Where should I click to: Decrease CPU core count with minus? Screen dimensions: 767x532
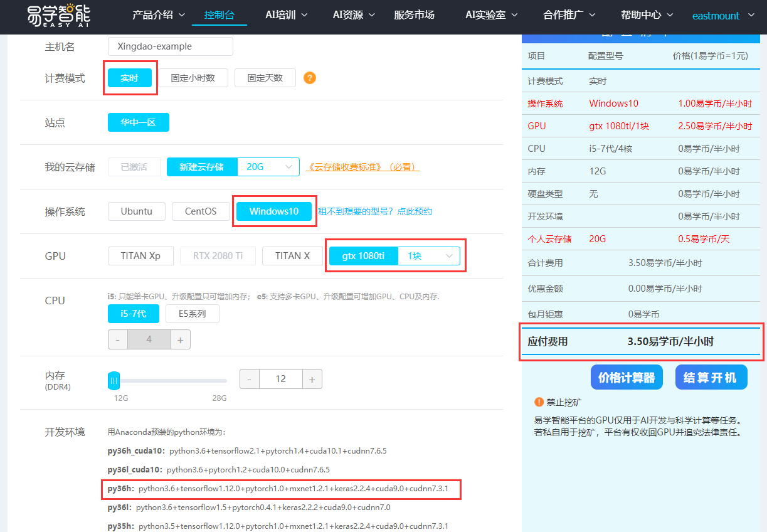[x=117, y=339]
